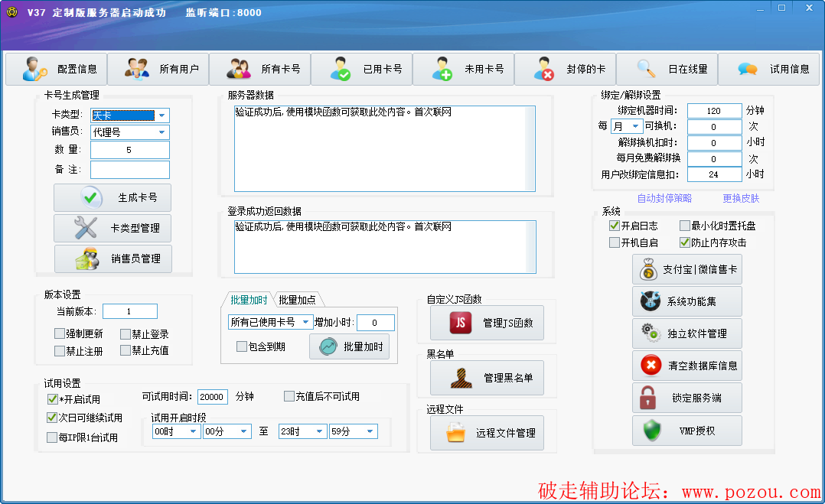Show 已用卡号 used cards icon
Viewport: 825px width, 504px height.
pyautogui.click(x=340, y=69)
